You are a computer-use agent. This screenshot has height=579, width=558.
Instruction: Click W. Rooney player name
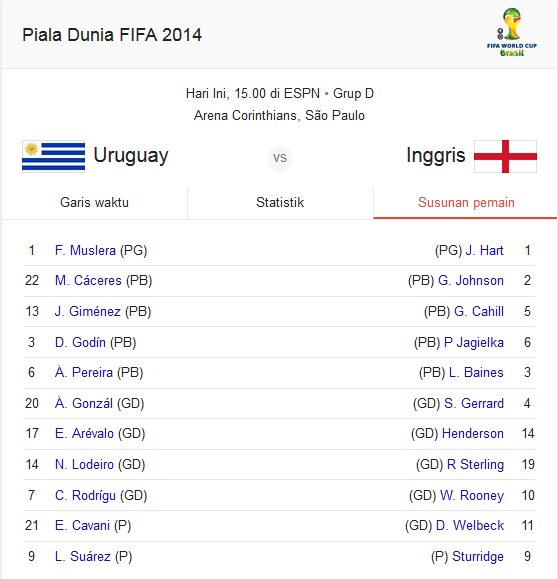pos(472,495)
